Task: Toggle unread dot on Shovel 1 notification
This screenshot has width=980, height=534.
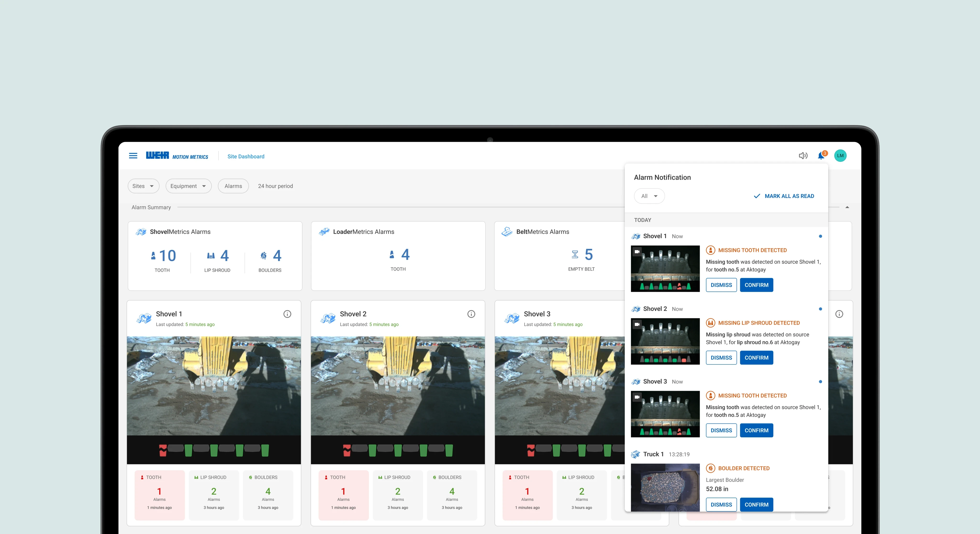Action: click(820, 236)
